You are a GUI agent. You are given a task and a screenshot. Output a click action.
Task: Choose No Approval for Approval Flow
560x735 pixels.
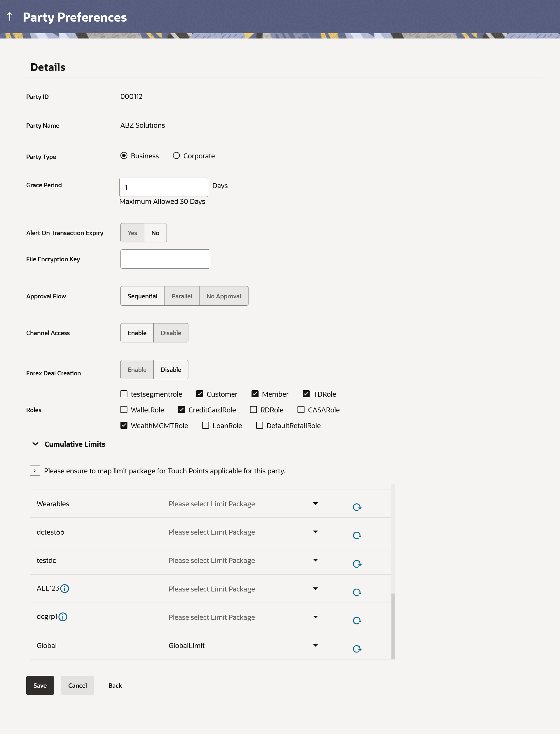(224, 296)
